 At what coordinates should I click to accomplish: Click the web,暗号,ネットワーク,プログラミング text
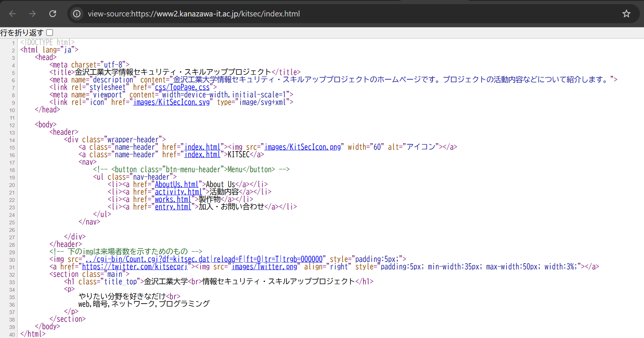144,304
